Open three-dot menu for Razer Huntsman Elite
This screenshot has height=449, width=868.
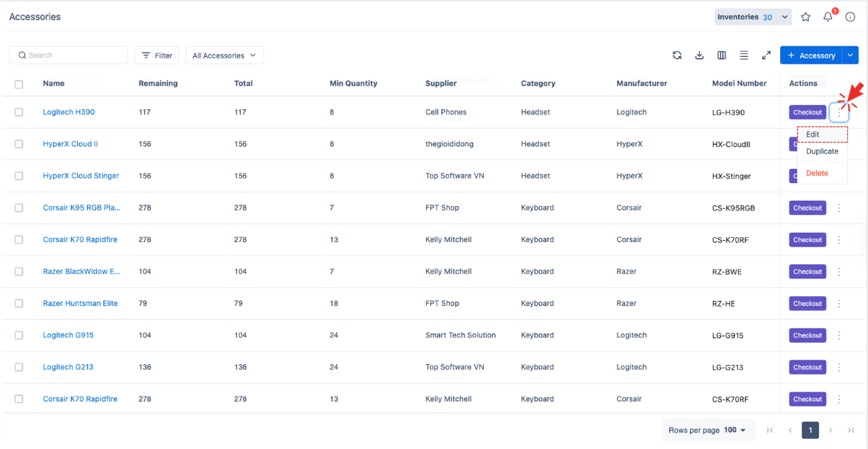pyautogui.click(x=838, y=304)
